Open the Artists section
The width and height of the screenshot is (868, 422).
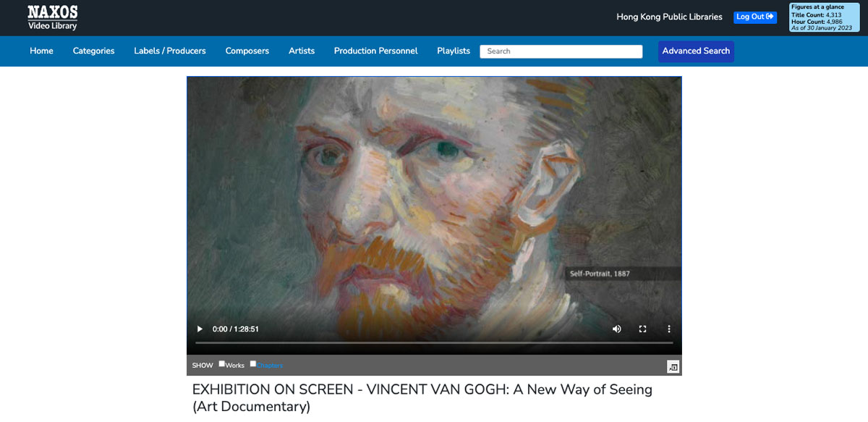[302, 51]
